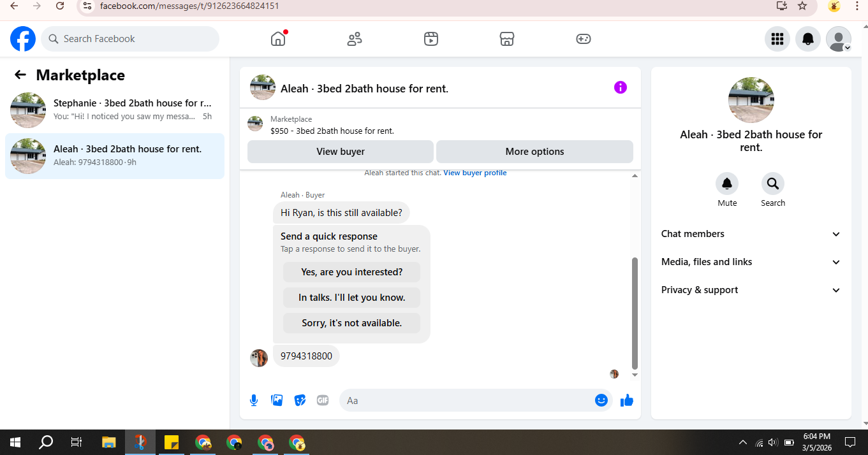Go to the Home feed icon

coord(279,39)
